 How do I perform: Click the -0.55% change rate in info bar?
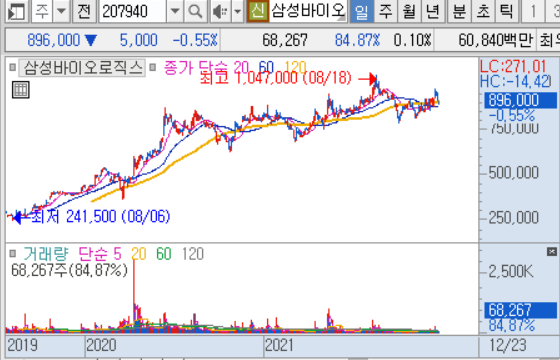coord(195,40)
